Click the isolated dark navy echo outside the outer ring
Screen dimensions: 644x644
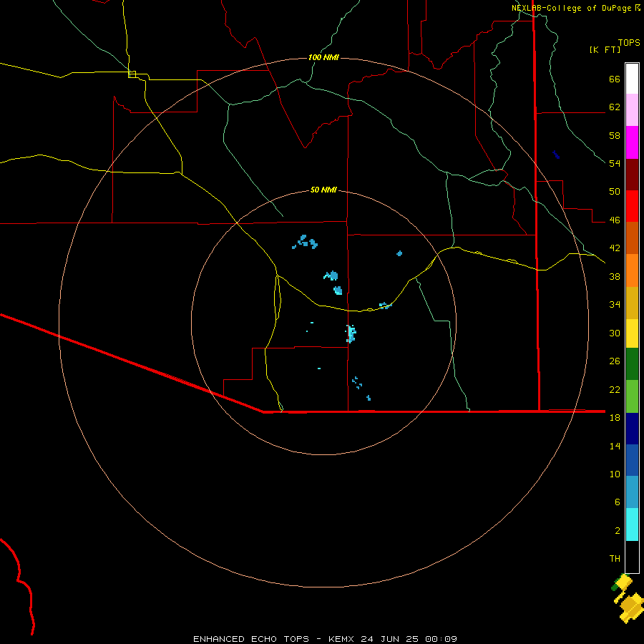point(556,155)
